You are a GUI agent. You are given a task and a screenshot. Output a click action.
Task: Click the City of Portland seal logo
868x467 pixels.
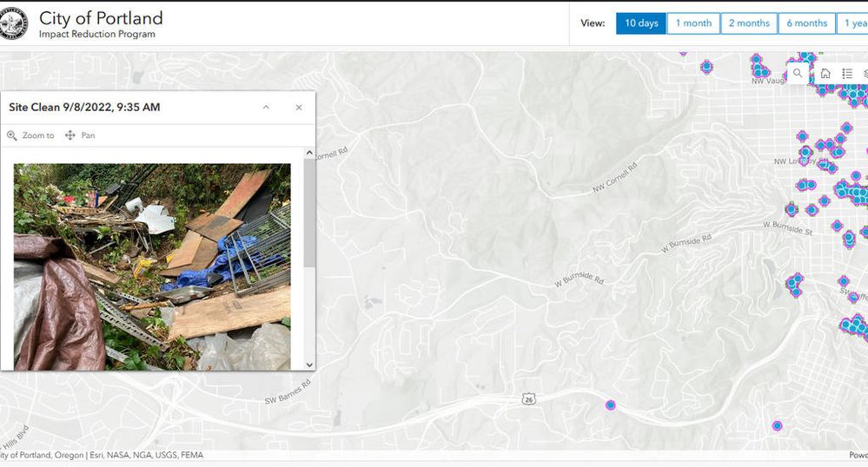point(14,23)
